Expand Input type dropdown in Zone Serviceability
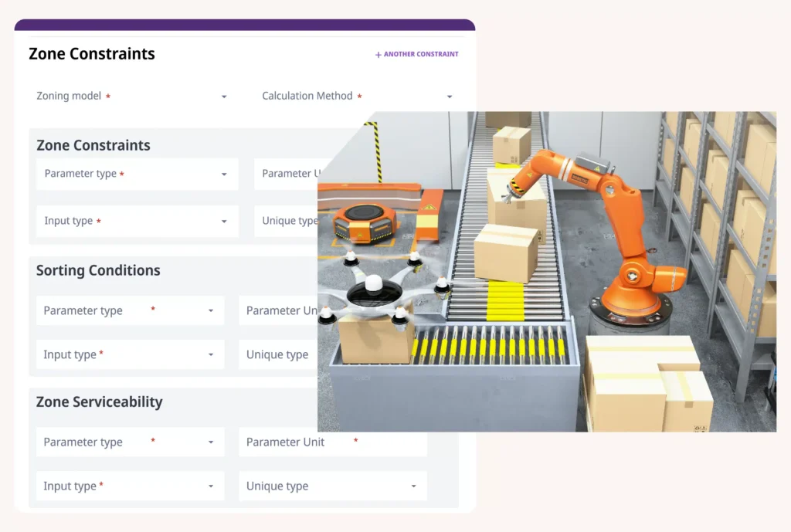The image size is (791, 532). click(x=130, y=486)
